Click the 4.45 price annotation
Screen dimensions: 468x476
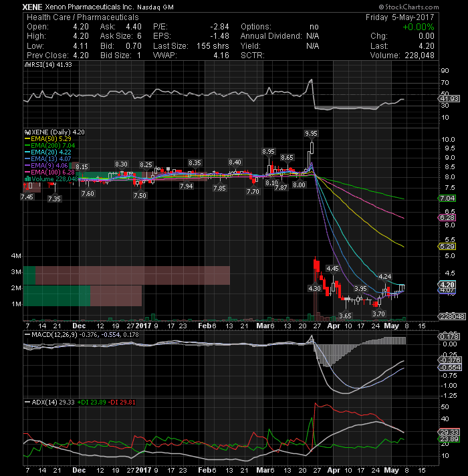[x=332, y=268]
